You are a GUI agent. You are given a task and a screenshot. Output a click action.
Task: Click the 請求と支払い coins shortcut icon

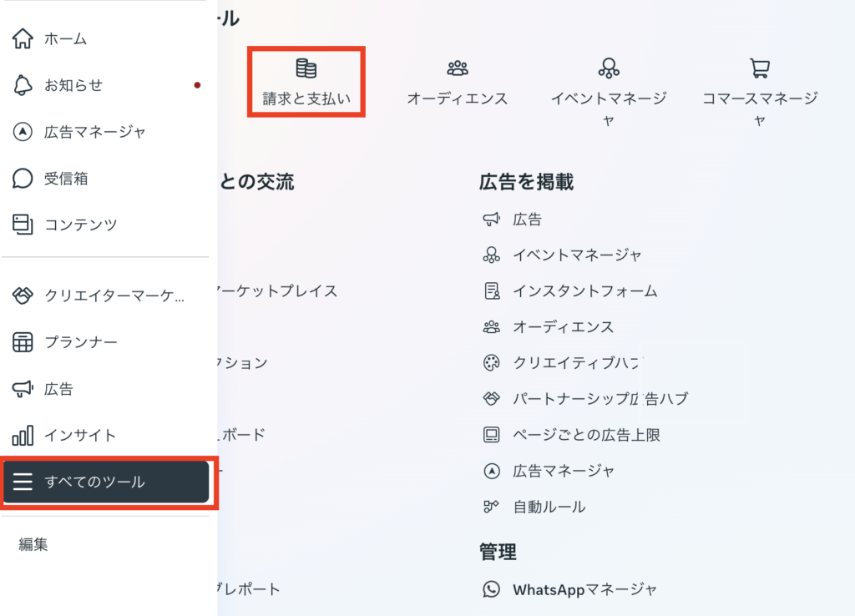pyautogui.click(x=306, y=68)
